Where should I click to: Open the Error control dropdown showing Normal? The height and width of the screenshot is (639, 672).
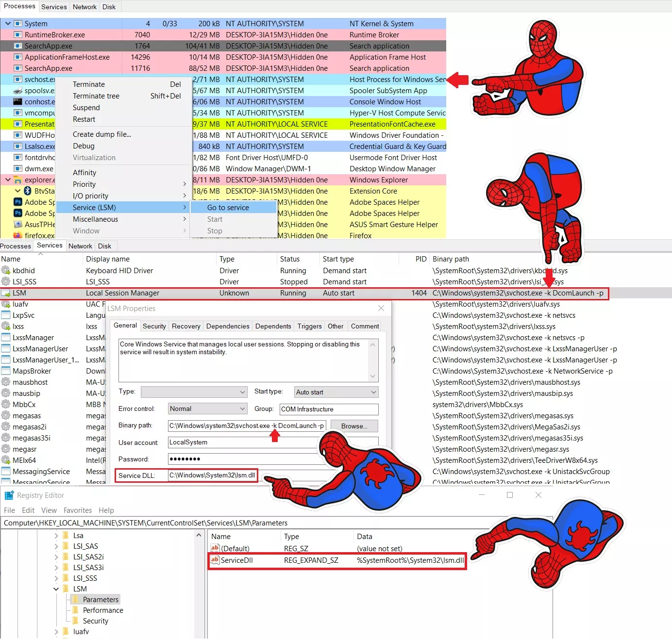tap(208, 409)
